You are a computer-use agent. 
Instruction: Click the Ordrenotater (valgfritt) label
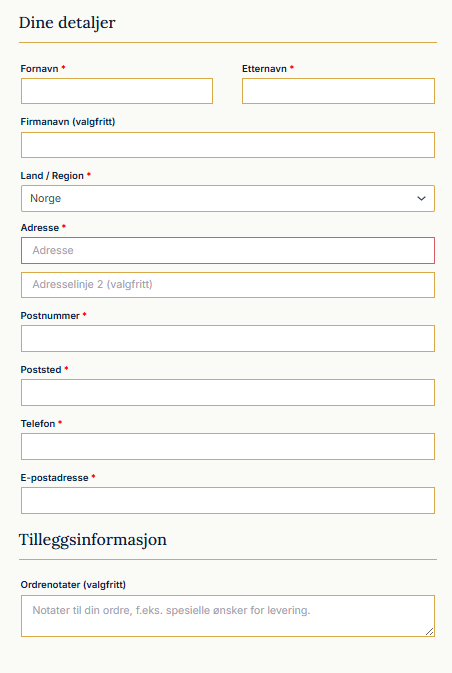(x=73, y=585)
